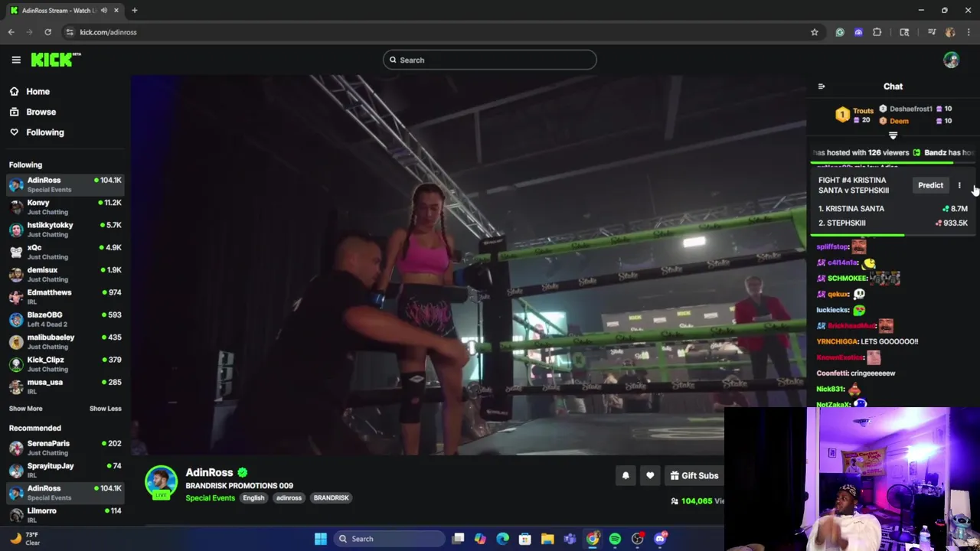The width and height of the screenshot is (980, 551).
Task: Open weather widget showing 73°F Clear
Action: (25, 539)
